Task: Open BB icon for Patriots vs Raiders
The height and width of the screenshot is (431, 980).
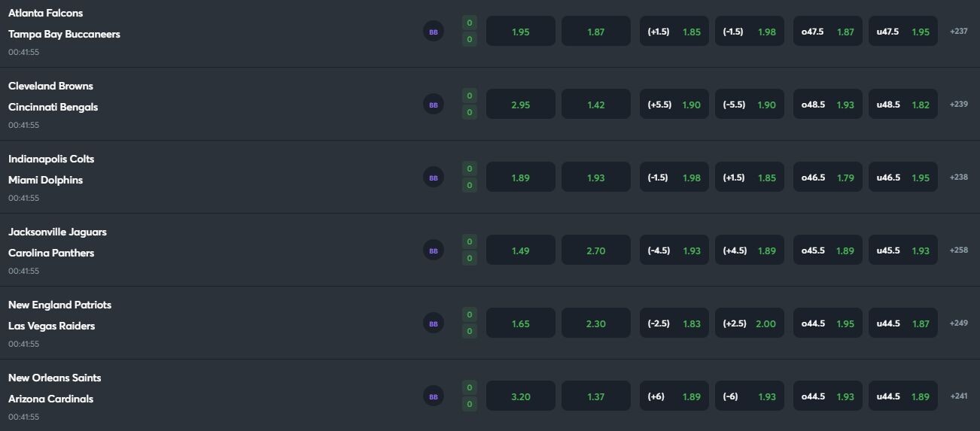Action: (433, 323)
